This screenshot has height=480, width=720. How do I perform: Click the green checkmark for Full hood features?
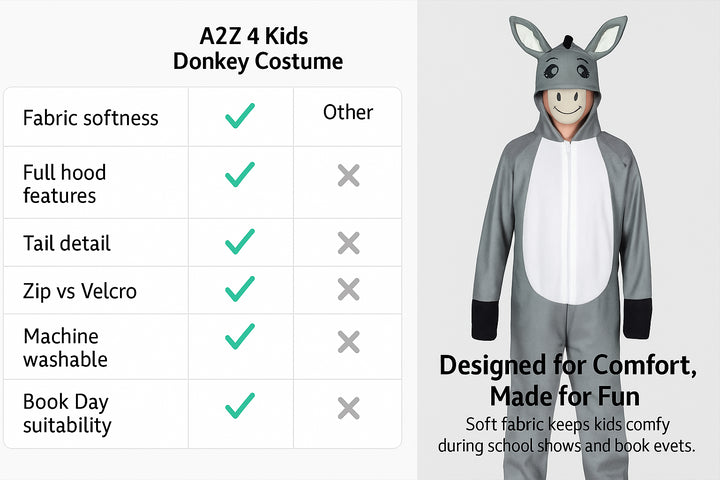[240, 174]
